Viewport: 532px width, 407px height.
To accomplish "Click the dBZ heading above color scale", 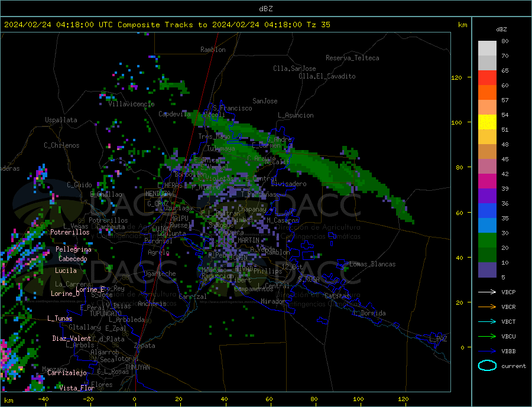I will (x=501, y=30).
